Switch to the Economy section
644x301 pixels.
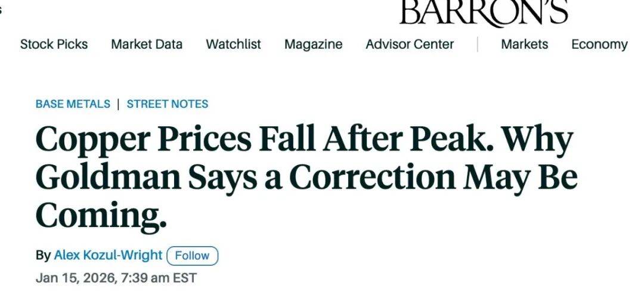coord(599,44)
